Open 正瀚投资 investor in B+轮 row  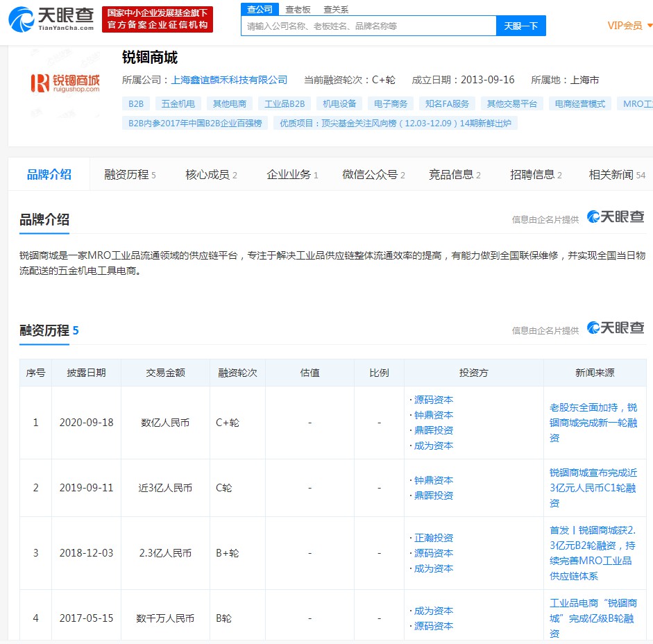tap(434, 538)
